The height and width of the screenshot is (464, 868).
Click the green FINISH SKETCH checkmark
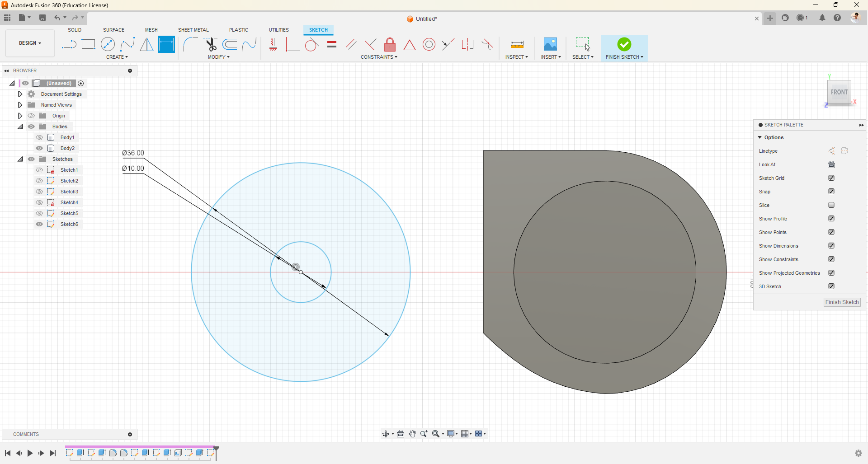click(624, 44)
